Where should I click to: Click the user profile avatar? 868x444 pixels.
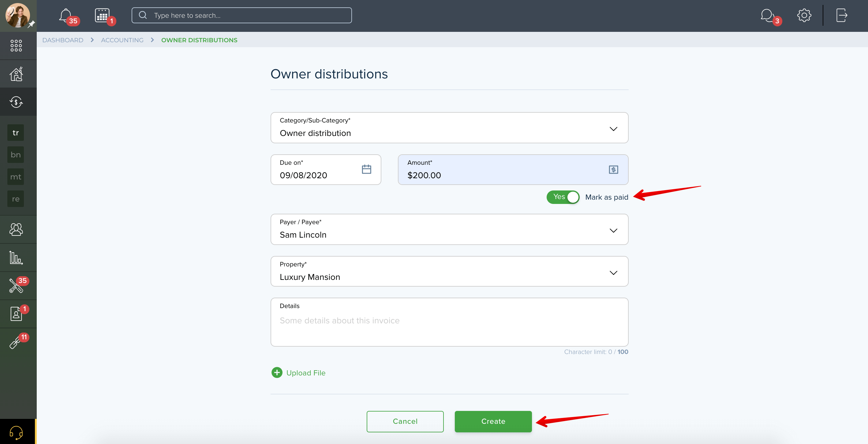pos(17,16)
